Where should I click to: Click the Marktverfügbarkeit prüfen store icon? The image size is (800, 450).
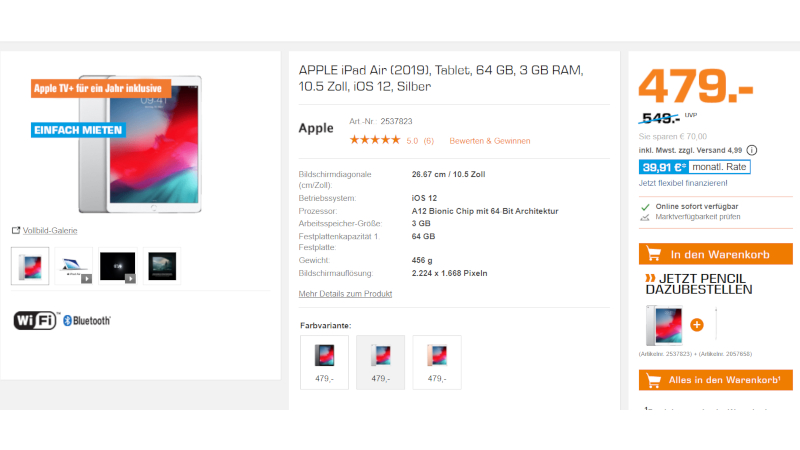tap(645, 217)
